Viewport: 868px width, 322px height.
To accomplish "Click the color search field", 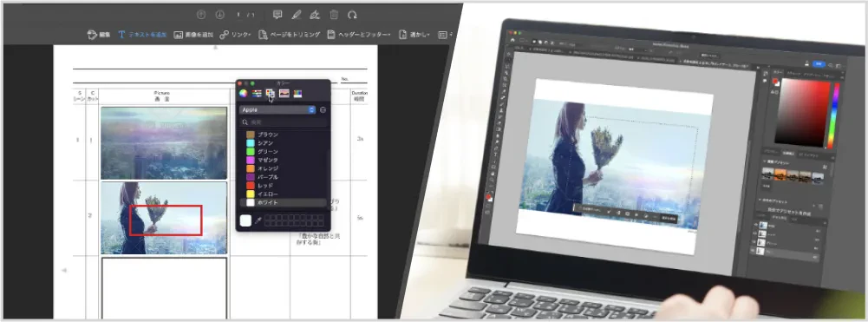I will coord(283,122).
